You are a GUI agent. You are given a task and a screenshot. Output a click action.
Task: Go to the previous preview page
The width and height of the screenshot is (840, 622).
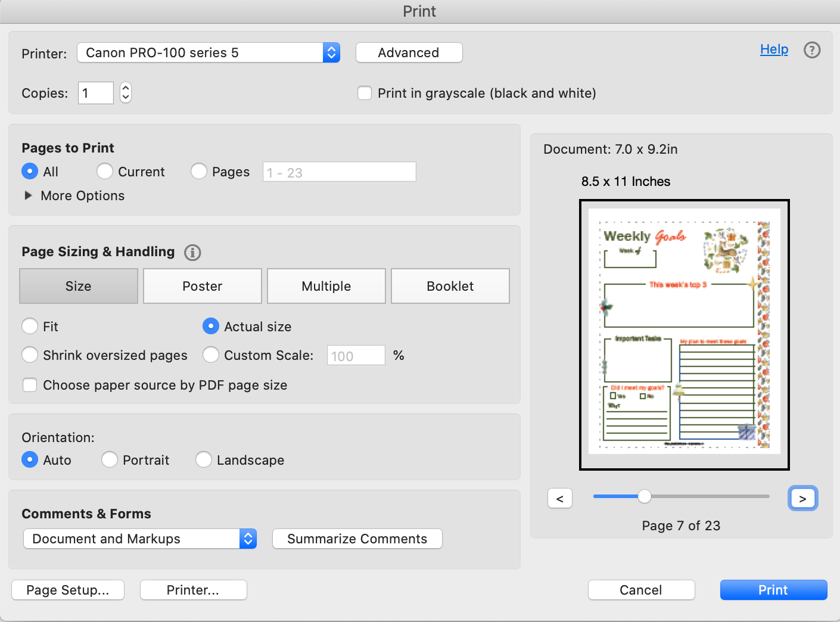click(559, 499)
